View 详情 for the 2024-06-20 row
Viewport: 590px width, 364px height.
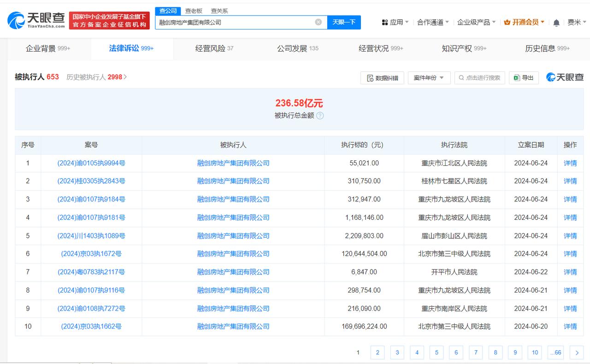[x=570, y=326]
